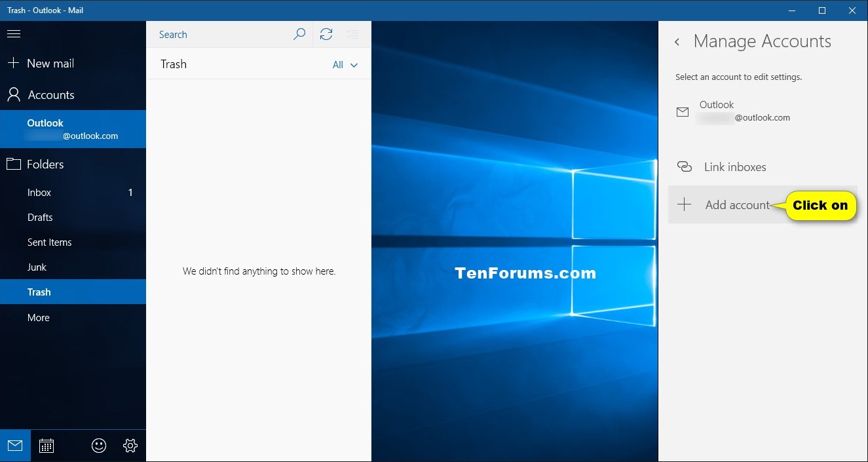
Task: Click Add account label
Action: tap(738, 205)
